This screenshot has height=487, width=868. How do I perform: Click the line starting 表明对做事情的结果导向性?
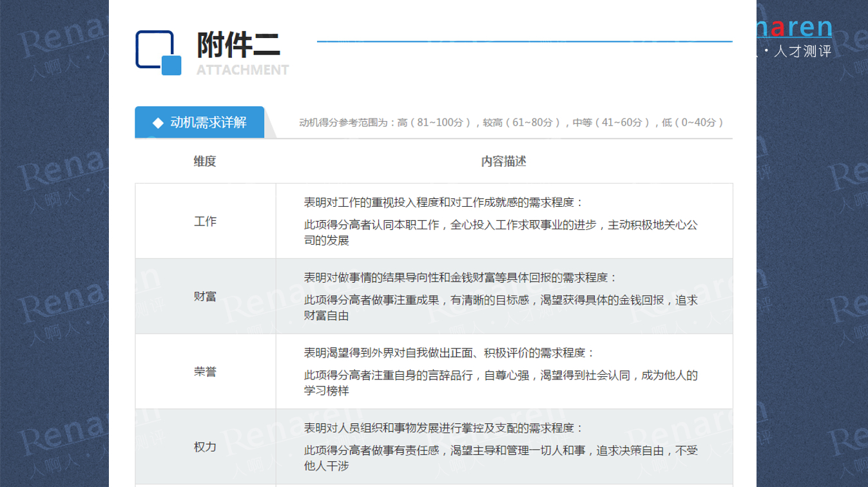[x=460, y=278]
